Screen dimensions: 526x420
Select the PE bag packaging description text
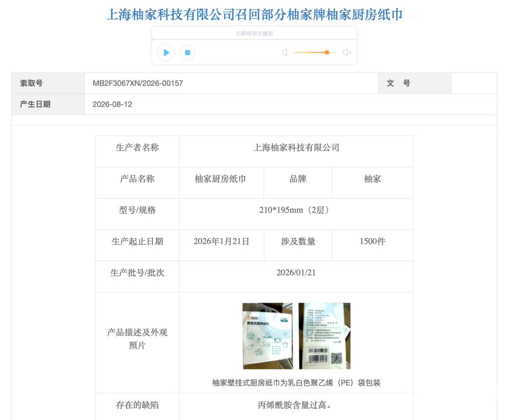(296, 383)
